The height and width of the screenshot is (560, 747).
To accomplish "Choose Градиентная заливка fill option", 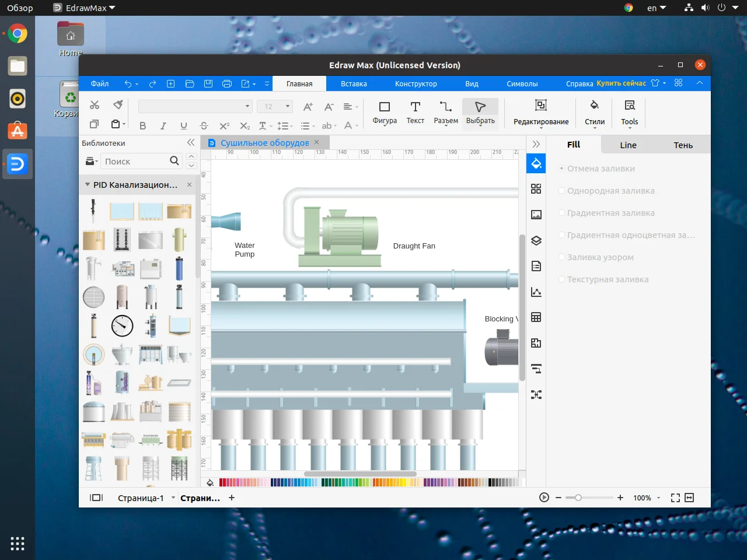I will (561, 213).
